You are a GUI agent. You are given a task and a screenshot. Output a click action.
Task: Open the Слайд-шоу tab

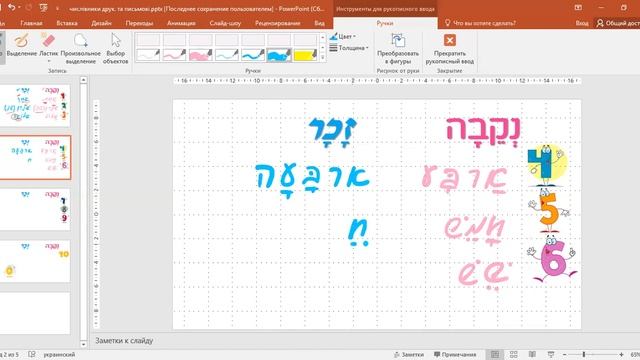[225, 23]
